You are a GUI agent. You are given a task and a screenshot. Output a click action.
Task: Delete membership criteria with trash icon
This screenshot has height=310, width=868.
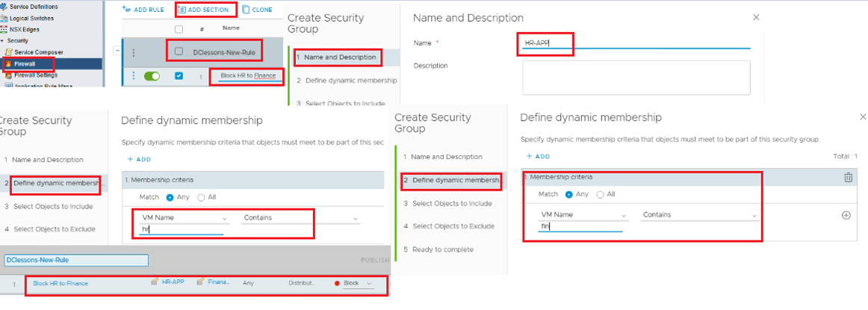pyautogui.click(x=848, y=177)
